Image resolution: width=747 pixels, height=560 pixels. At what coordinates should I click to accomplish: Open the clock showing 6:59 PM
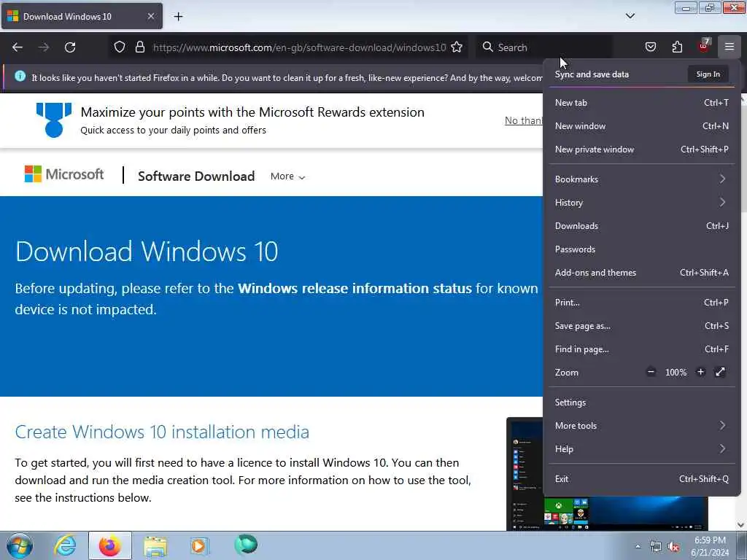tap(710, 546)
